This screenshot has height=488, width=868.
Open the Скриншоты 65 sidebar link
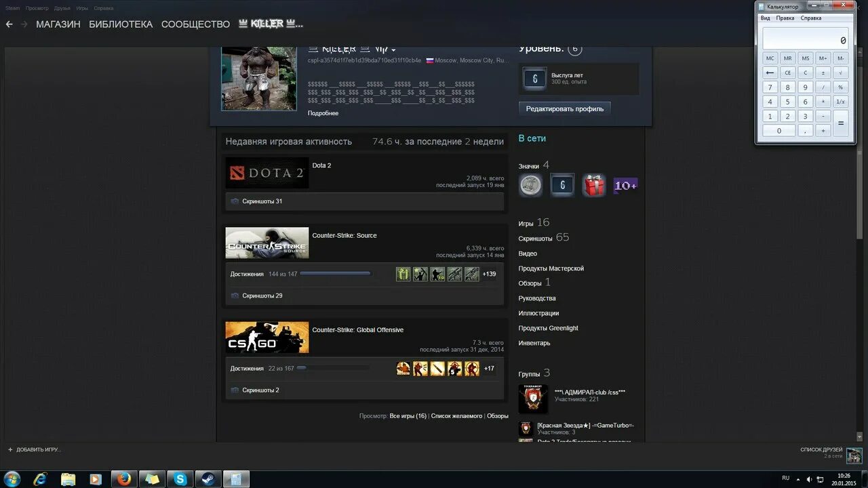(544, 238)
